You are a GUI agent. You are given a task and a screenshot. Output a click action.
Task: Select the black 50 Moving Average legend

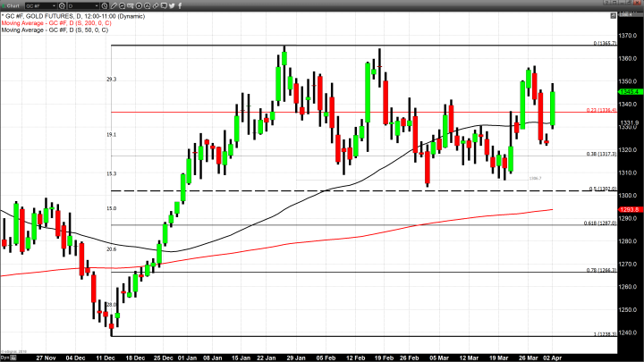(54, 32)
